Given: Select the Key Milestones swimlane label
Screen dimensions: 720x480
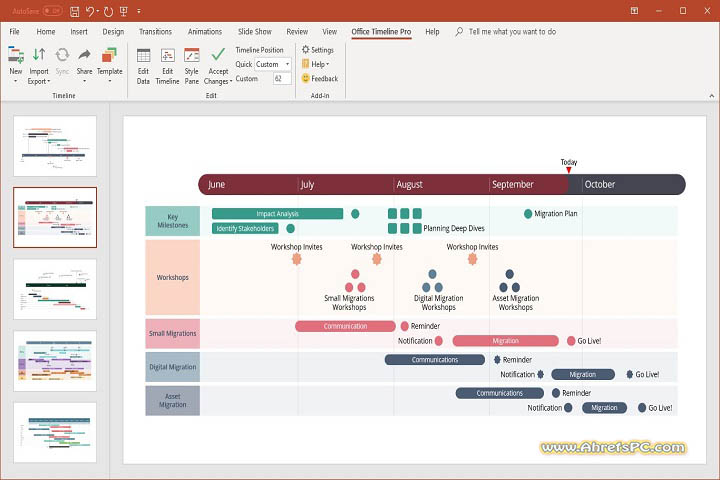Looking at the screenshot, I should pyautogui.click(x=173, y=221).
